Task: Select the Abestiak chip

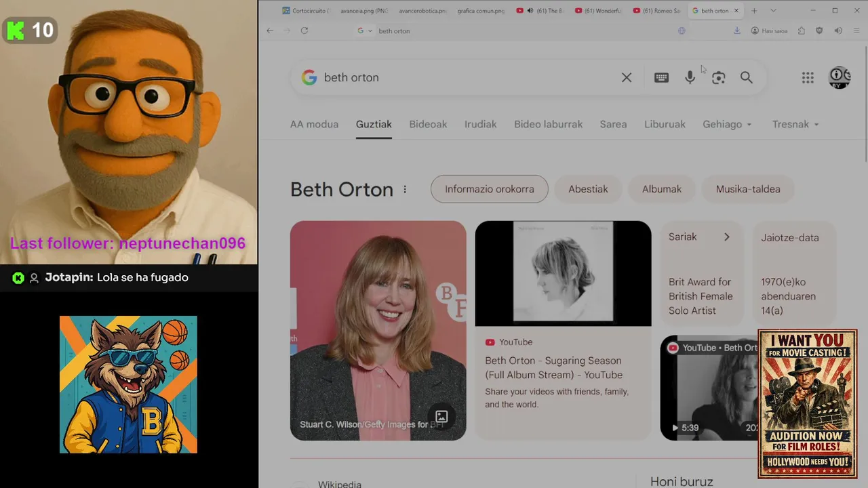Action: point(588,189)
